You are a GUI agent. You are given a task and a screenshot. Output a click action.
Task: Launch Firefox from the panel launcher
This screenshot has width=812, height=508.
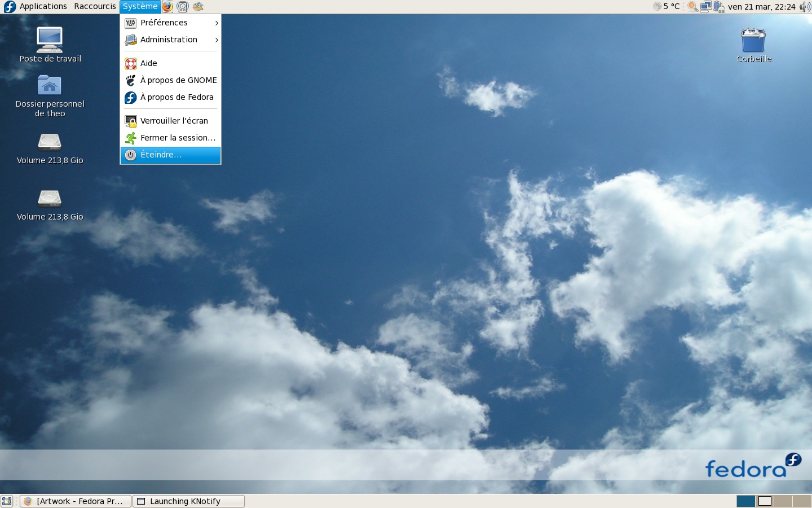click(x=167, y=7)
